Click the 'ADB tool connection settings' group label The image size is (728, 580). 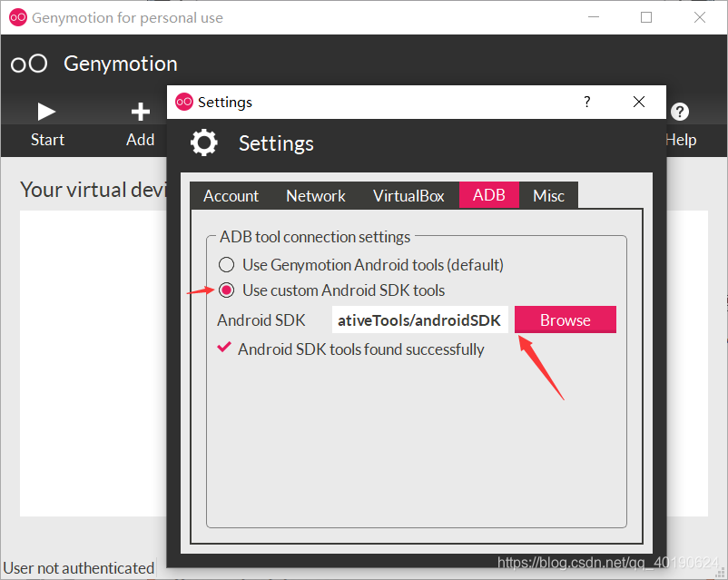pyautogui.click(x=315, y=237)
